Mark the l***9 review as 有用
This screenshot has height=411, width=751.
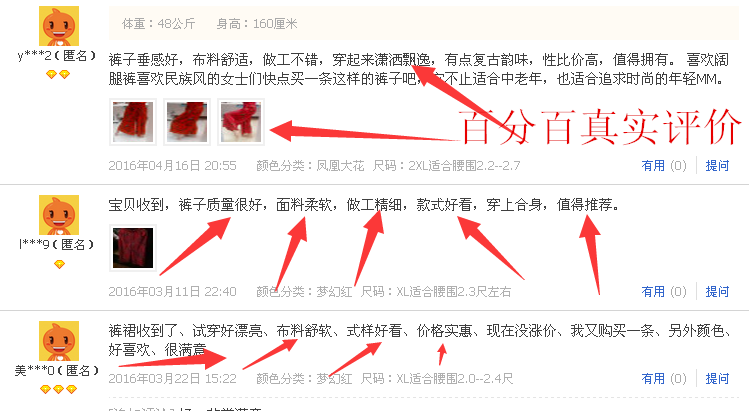pyautogui.click(x=663, y=292)
